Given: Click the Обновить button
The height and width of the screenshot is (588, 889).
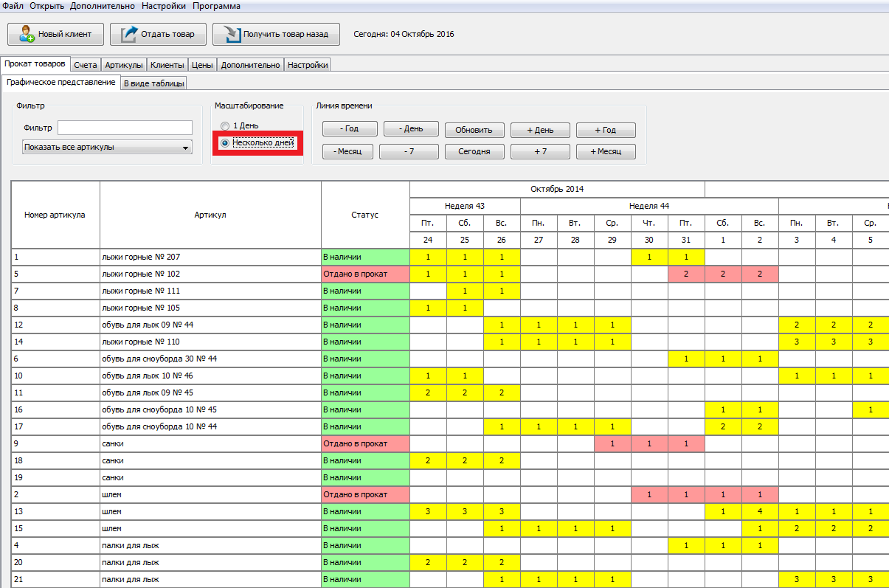Looking at the screenshot, I should [x=474, y=130].
